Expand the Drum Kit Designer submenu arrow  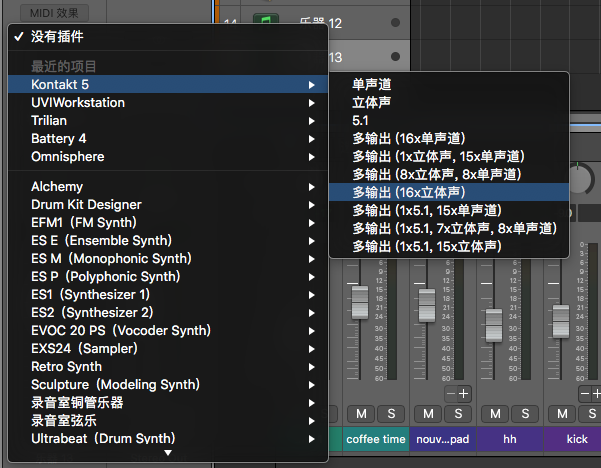(x=312, y=205)
